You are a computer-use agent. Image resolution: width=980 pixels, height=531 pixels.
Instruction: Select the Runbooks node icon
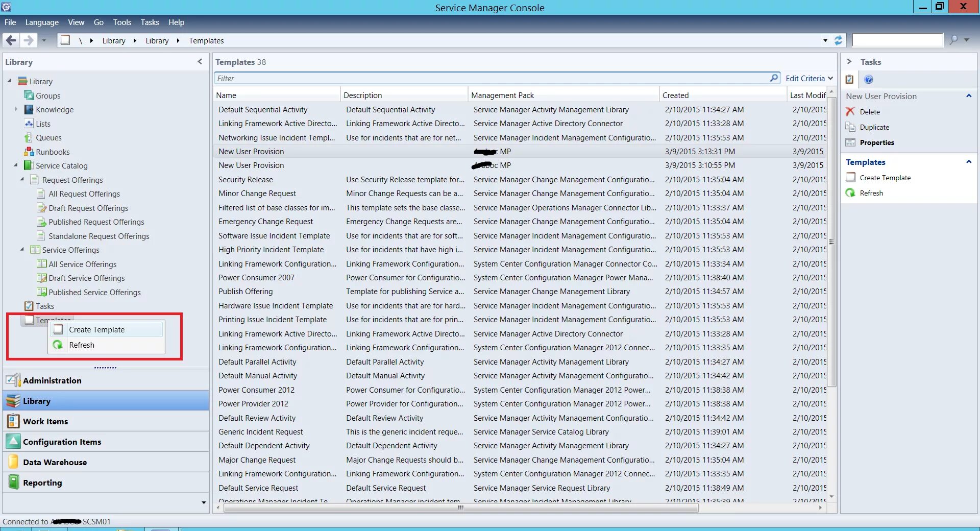(29, 152)
